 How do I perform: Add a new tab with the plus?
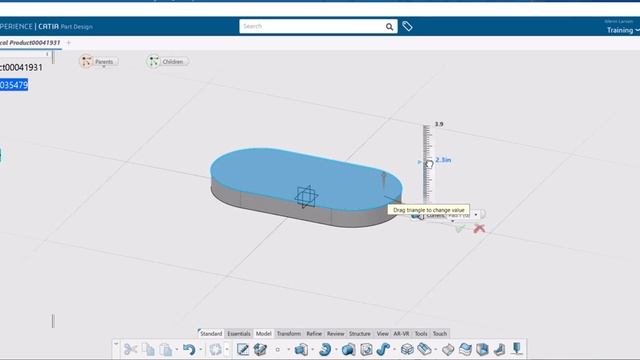click(x=69, y=42)
